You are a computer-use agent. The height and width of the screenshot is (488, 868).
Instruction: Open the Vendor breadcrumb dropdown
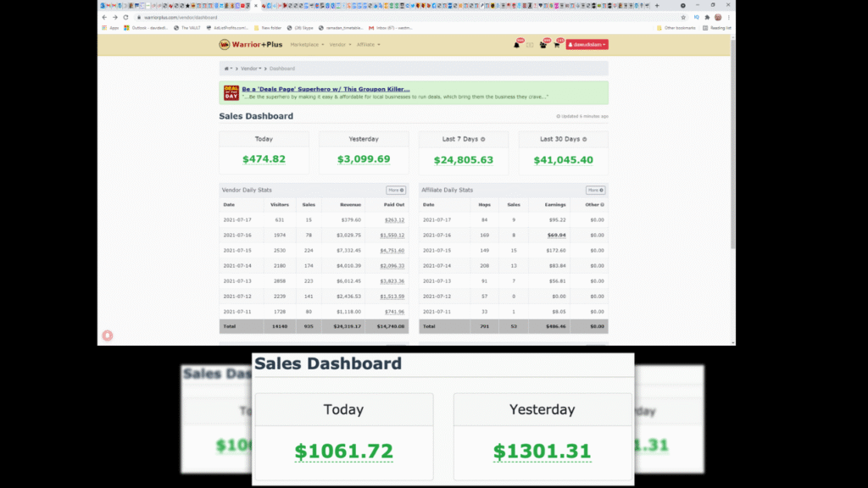[x=251, y=68]
